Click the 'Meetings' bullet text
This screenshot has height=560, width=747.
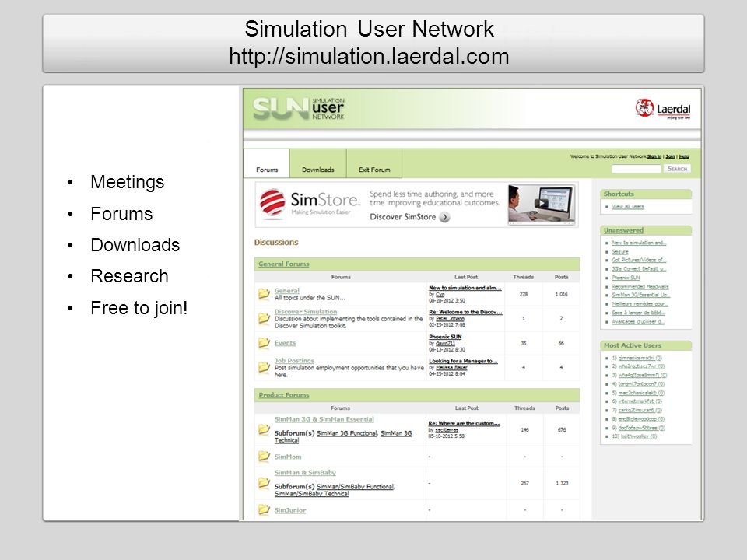(x=127, y=182)
